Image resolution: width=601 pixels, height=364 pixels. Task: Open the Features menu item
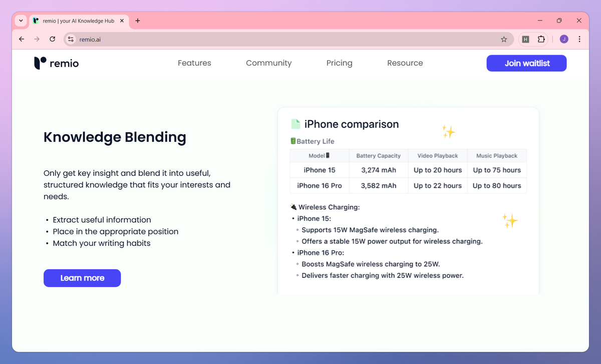pyautogui.click(x=194, y=63)
